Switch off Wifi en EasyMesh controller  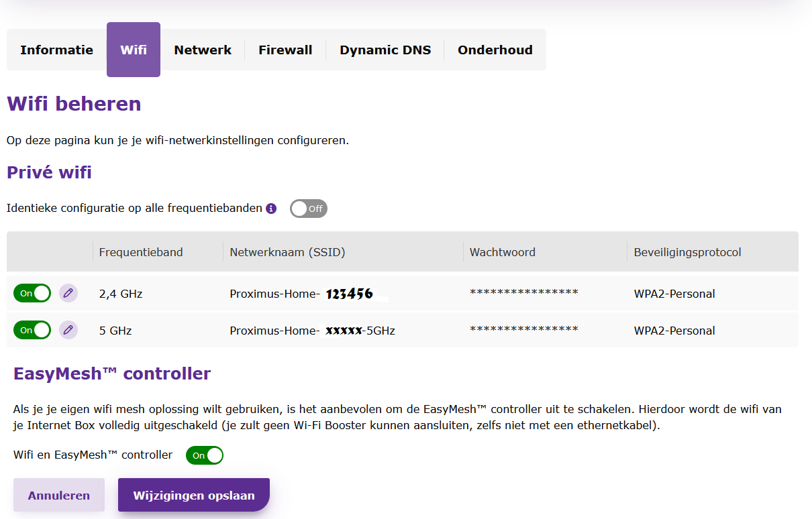(x=204, y=455)
